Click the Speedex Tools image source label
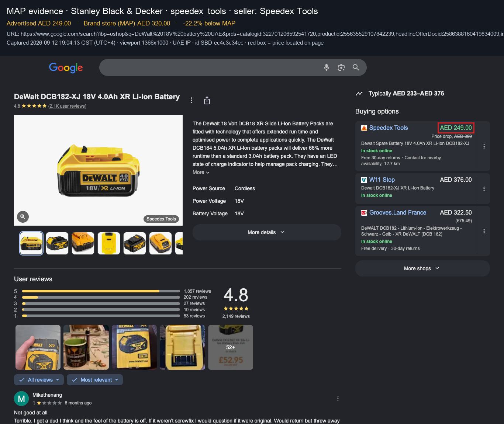This screenshot has height=424, width=504. pyautogui.click(x=161, y=219)
